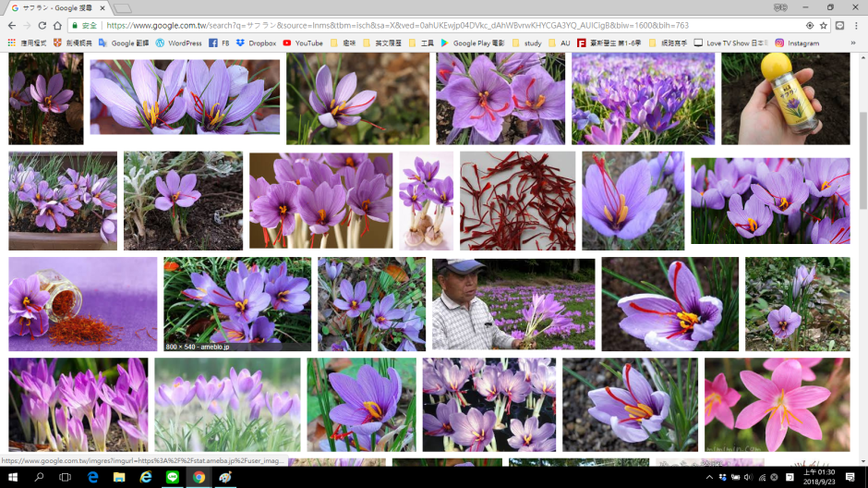
Task: Switch to the サフラン Google search tab
Action: (55, 7)
